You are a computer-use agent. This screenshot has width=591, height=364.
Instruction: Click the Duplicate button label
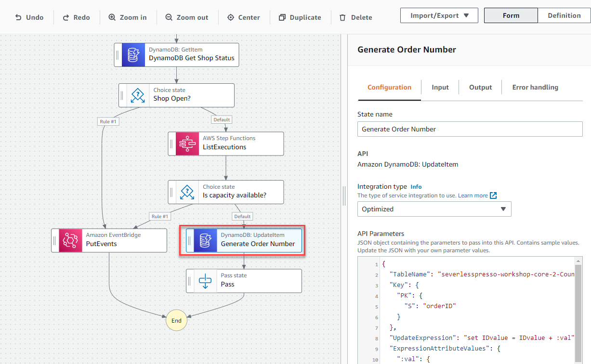pos(305,17)
